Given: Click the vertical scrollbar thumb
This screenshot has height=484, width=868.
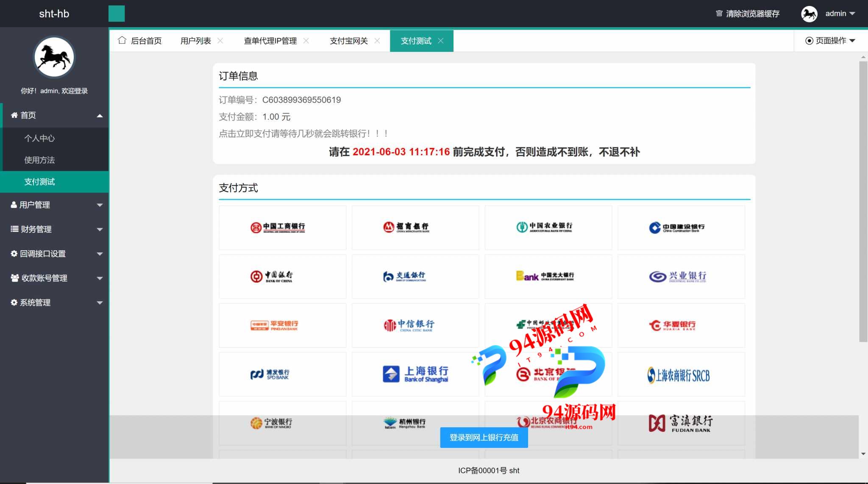Looking at the screenshot, I should coord(863,201).
